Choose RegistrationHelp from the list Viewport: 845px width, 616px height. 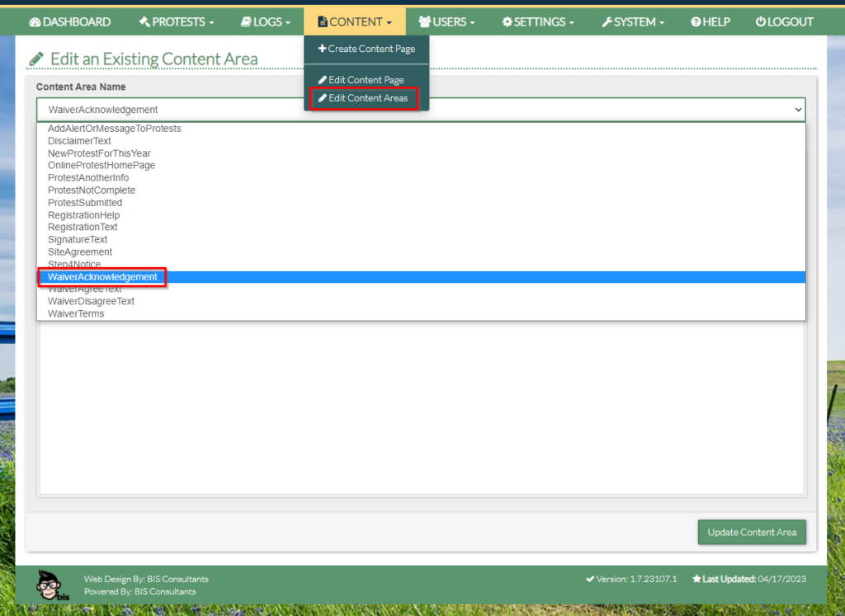(83, 215)
